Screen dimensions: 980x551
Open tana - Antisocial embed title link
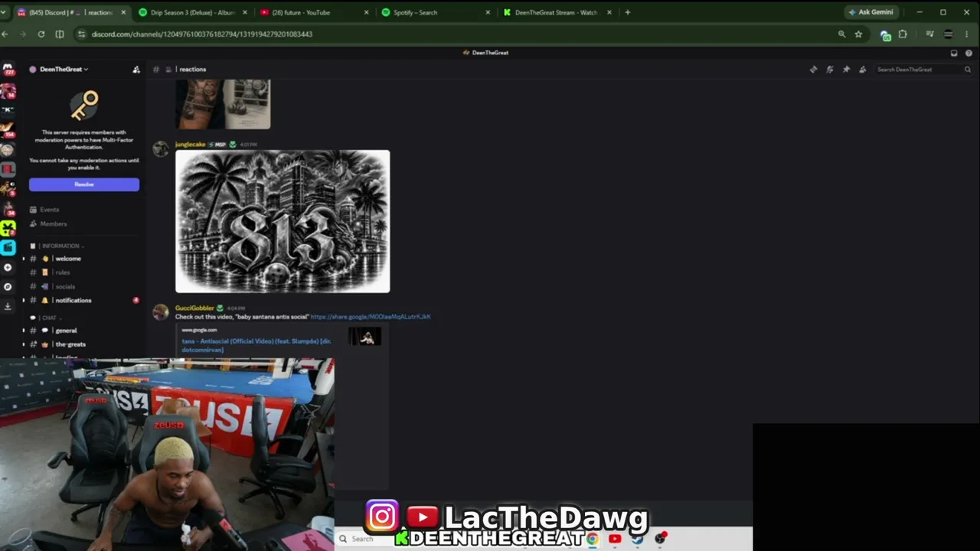[x=256, y=345]
